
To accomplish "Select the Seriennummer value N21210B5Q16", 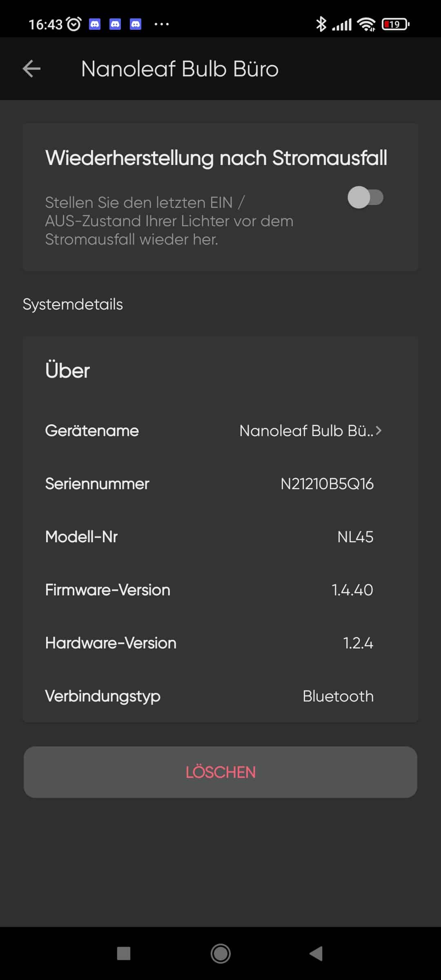I will point(327,484).
